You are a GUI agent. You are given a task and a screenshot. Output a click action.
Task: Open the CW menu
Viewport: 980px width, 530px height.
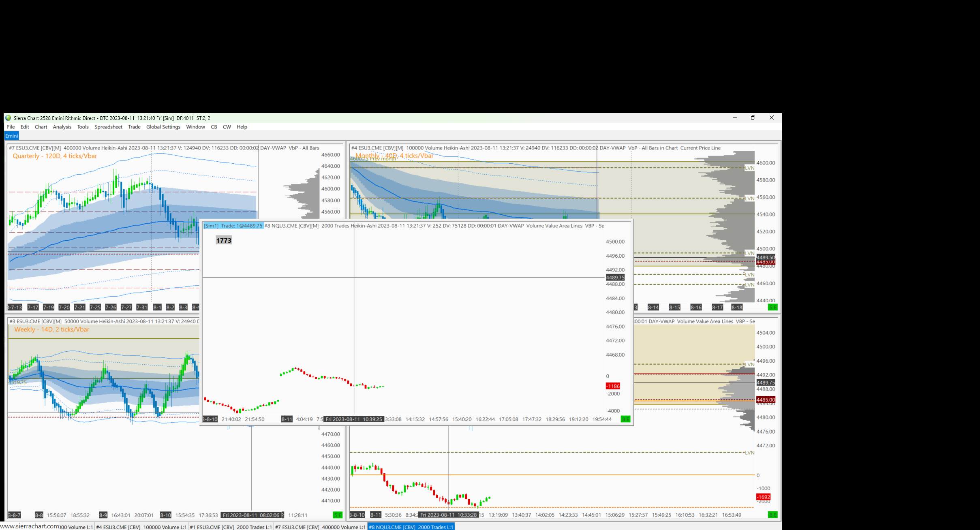click(x=227, y=127)
